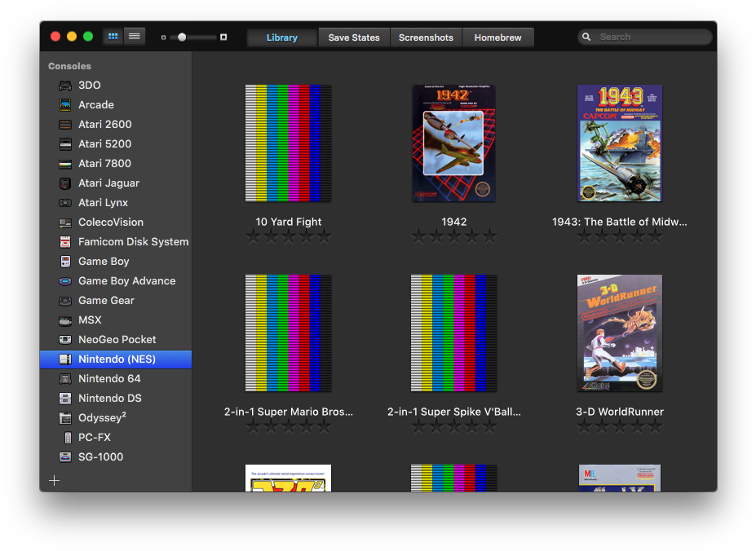
Task: Rate 1942 with the star rating
Action: coord(453,236)
